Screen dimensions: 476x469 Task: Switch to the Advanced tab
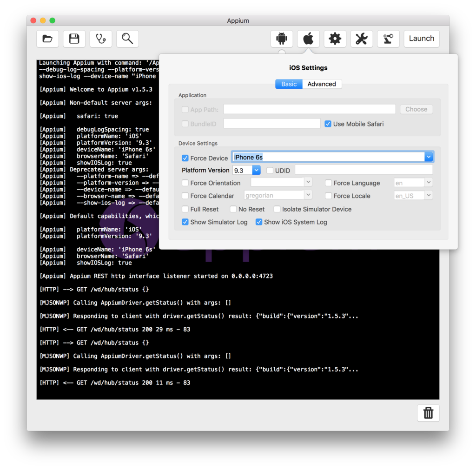pyautogui.click(x=322, y=84)
